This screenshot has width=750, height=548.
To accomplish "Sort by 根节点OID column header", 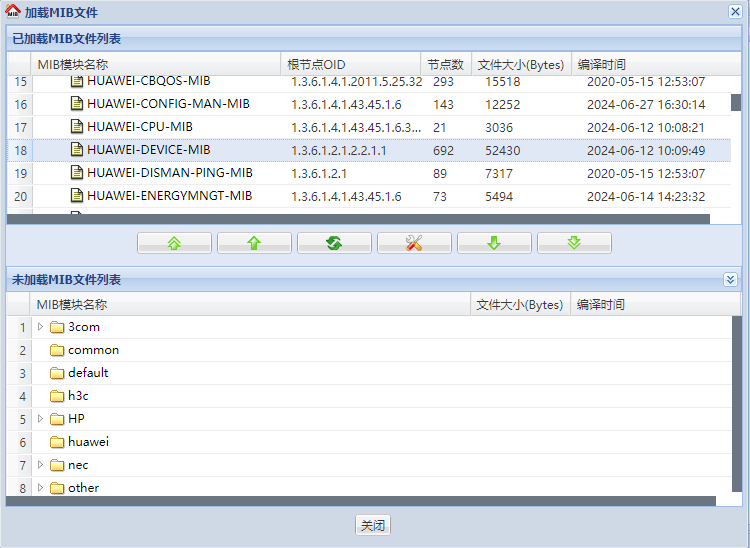I will 351,64.
